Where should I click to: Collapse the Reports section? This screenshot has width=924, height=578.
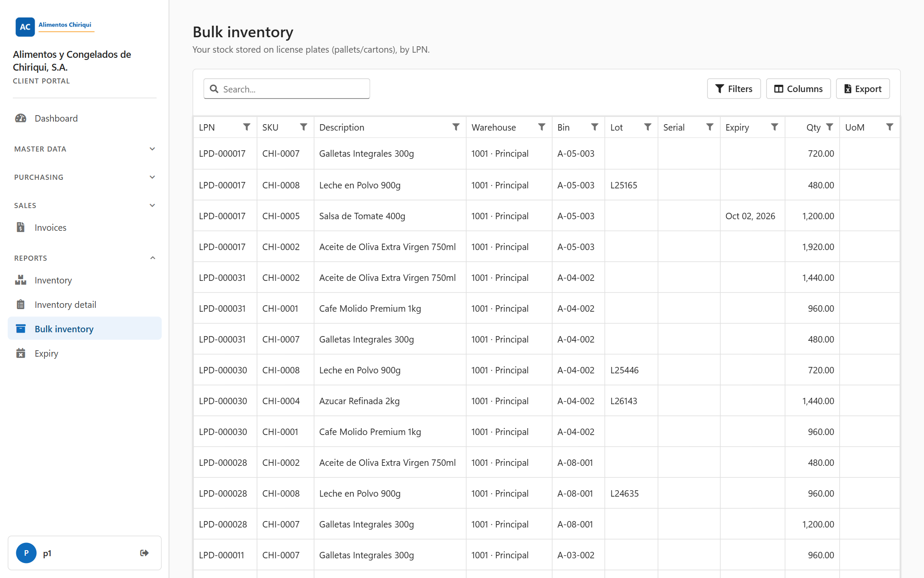(85, 258)
